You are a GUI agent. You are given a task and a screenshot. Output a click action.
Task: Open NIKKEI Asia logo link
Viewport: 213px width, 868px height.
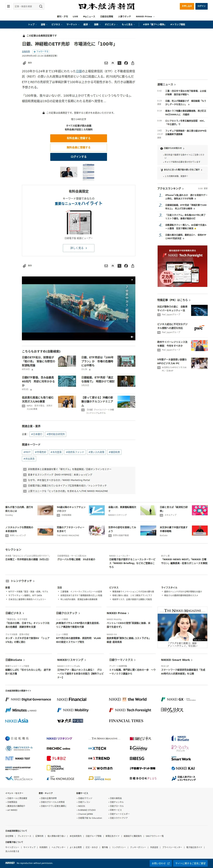[x=17, y=721]
